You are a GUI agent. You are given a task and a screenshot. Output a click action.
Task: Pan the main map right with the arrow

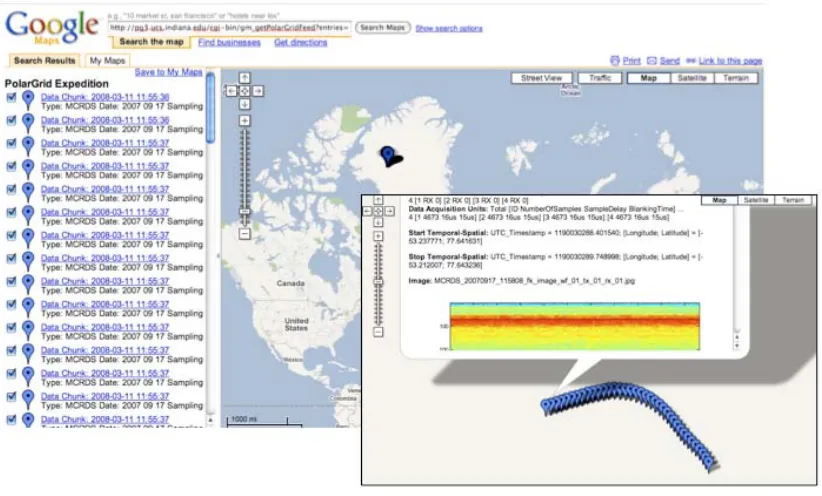[x=257, y=91]
